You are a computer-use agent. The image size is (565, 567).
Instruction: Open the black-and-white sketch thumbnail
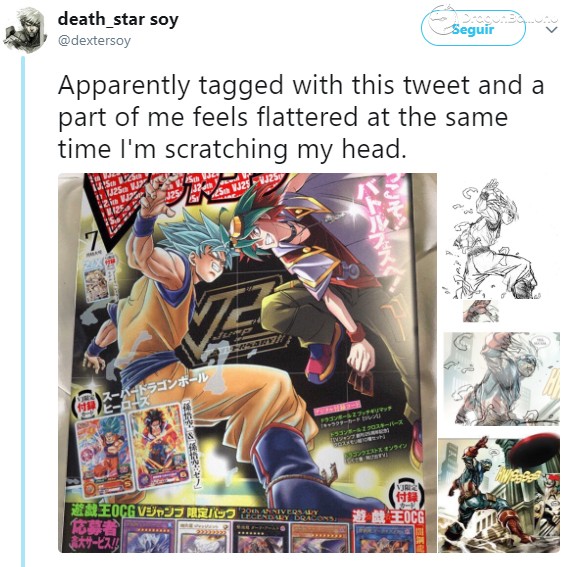[x=493, y=239]
